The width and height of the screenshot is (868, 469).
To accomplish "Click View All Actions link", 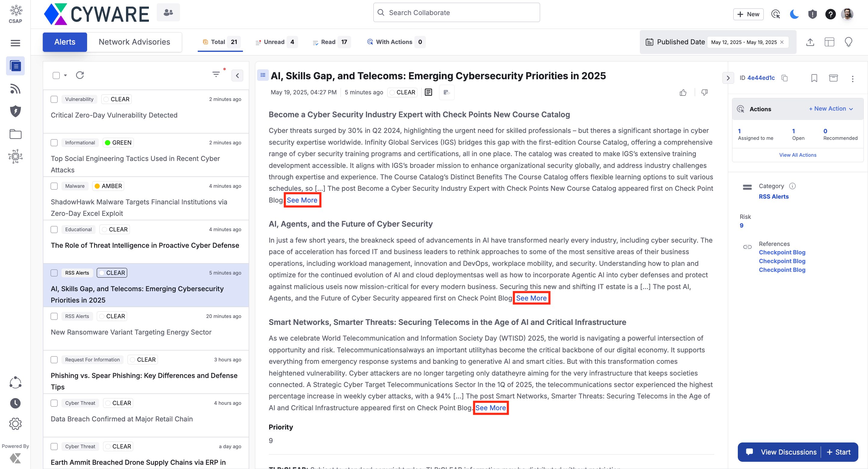I will [797, 155].
